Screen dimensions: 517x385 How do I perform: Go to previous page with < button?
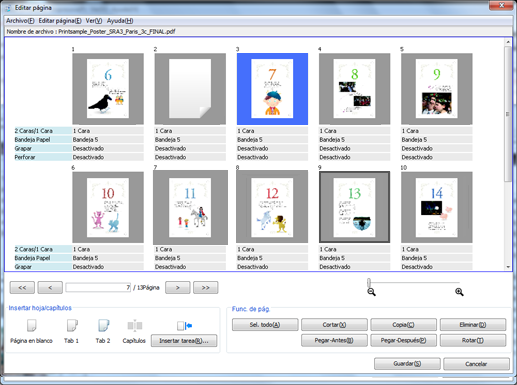pyautogui.click(x=50, y=287)
